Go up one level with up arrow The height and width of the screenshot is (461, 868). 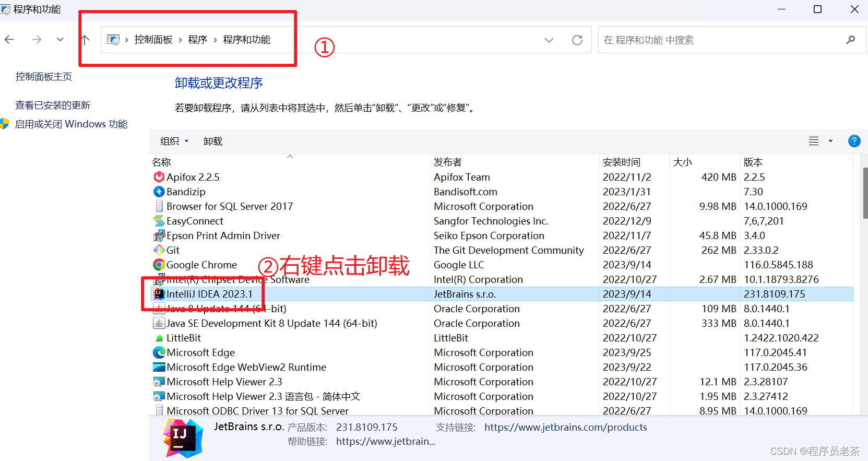coord(86,40)
